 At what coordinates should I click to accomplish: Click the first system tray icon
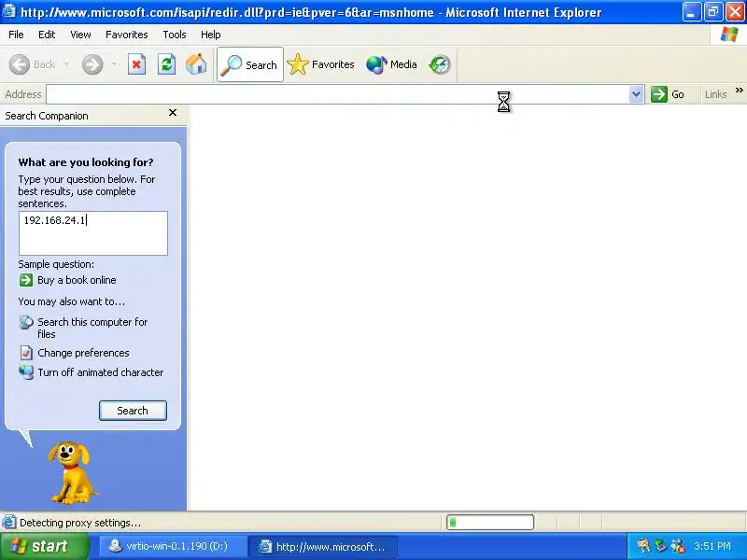tap(643, 546)
